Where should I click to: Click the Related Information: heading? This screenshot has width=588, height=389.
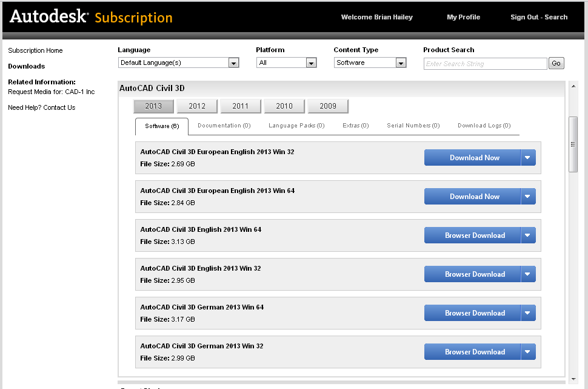tap(42, 82)
